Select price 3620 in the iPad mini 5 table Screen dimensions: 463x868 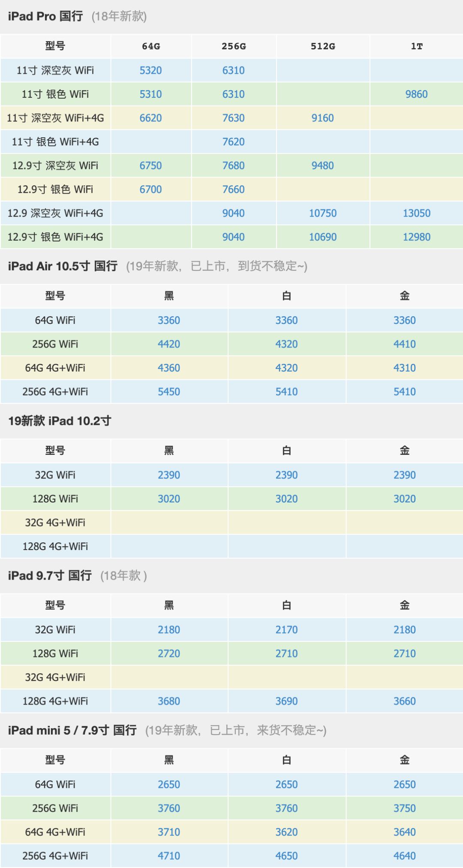[x=287, y=832]
